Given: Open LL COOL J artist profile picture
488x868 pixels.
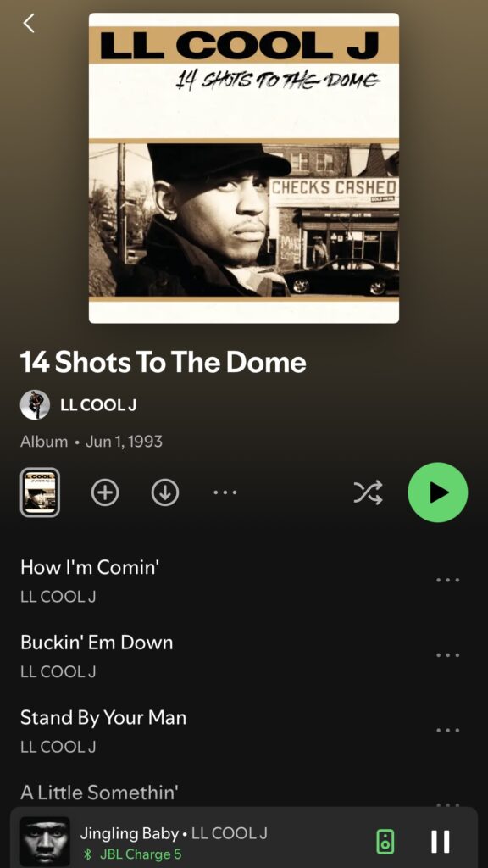Looking at the screenshot, I should pyautogui.click(x=35, y=404).
